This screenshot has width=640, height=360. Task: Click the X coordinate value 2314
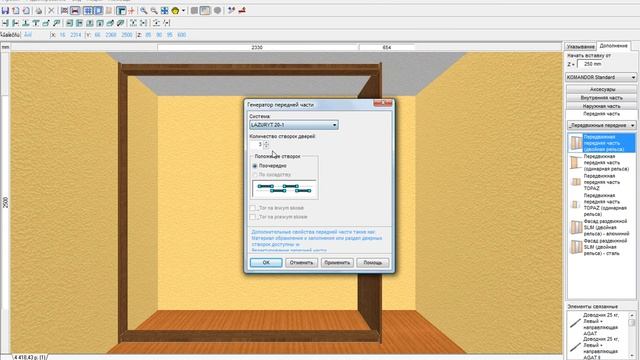point(76,35)
